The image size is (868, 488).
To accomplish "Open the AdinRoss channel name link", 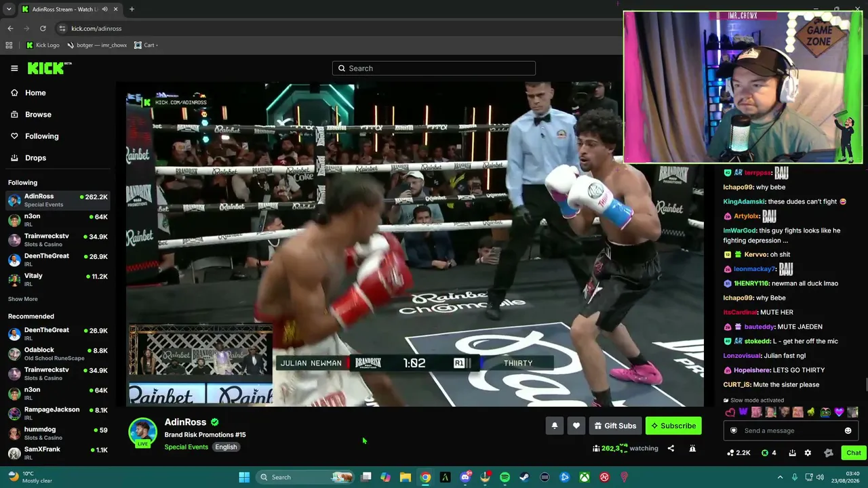I will tap(185, 422).
